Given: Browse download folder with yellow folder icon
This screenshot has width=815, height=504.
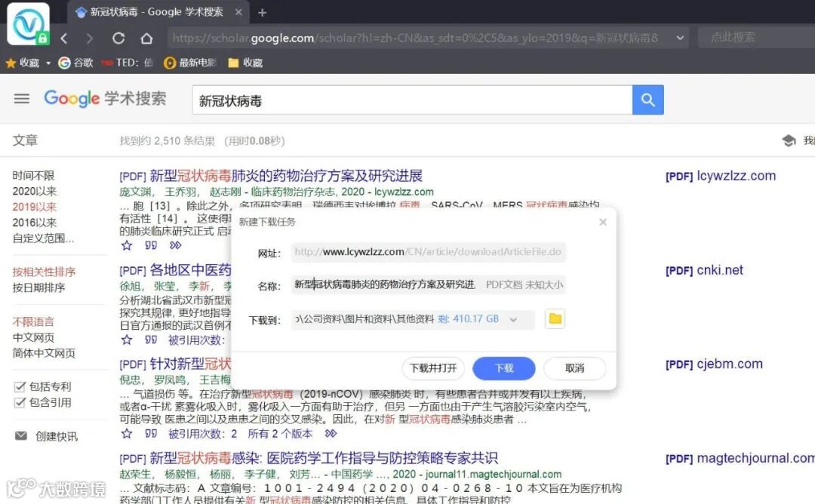Looking at the screenshot, I should (555, 318).
